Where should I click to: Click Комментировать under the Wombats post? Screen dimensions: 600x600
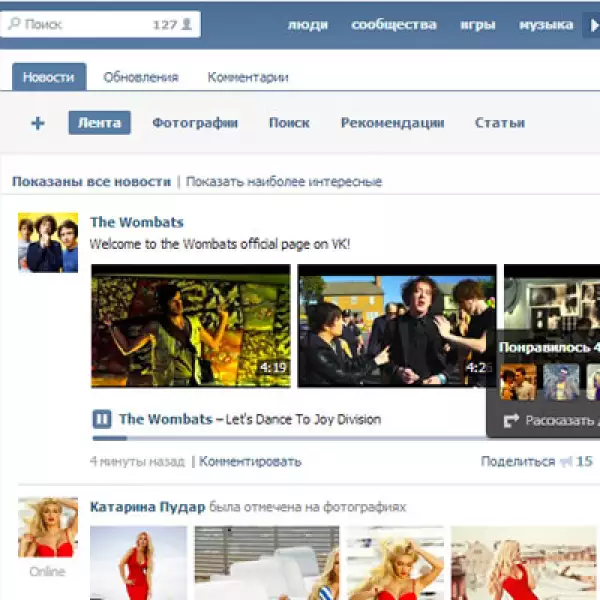point(250,461)
